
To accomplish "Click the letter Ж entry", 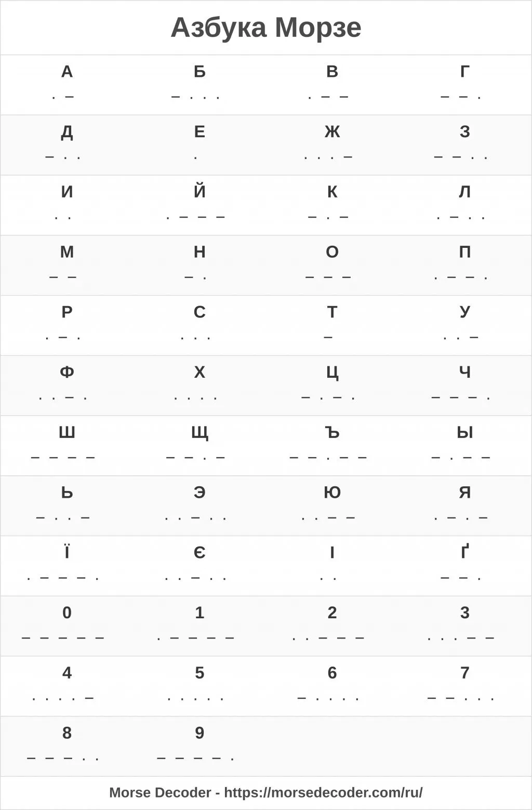I will [332, 145].
